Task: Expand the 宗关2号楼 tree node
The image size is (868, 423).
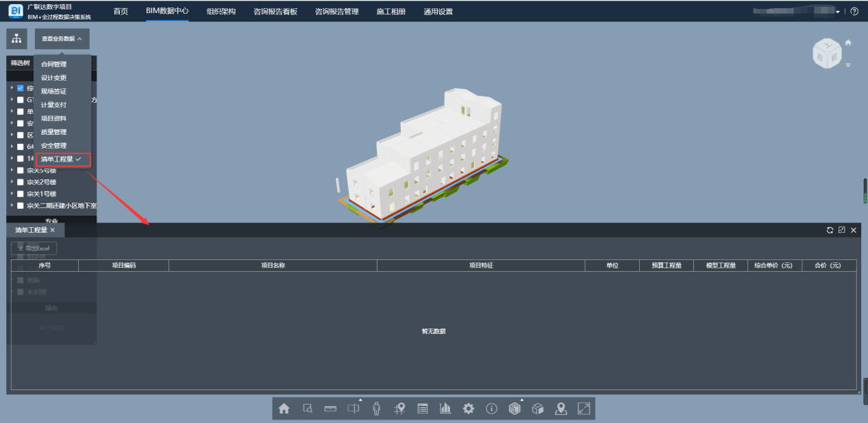Action: coord(12,182)
